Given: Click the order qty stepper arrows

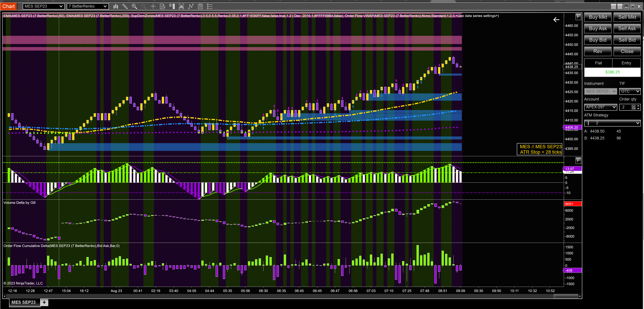Looking at the screenshot, I should point(638,107).
